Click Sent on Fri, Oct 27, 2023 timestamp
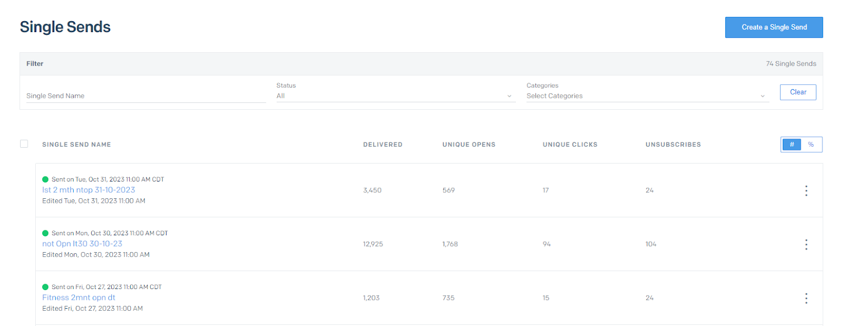The image size is (868, 326). pos(107,287)
